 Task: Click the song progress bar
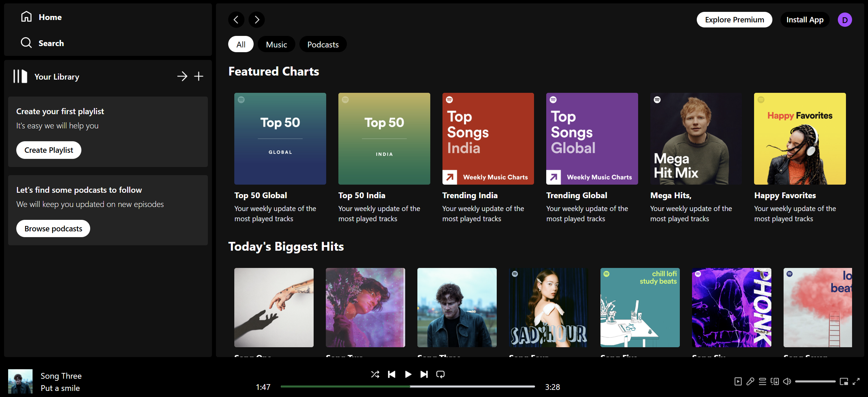tap(408, 386)
